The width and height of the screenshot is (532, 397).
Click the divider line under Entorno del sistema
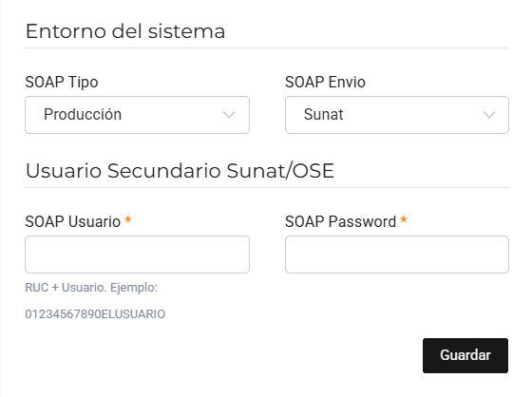coord(267,47)
